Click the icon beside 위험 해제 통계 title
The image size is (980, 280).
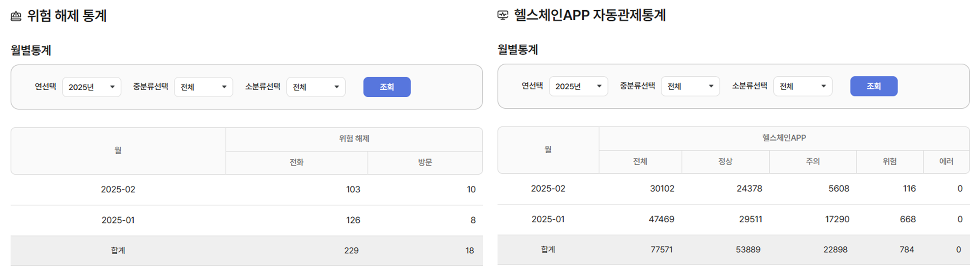(16, 16)
